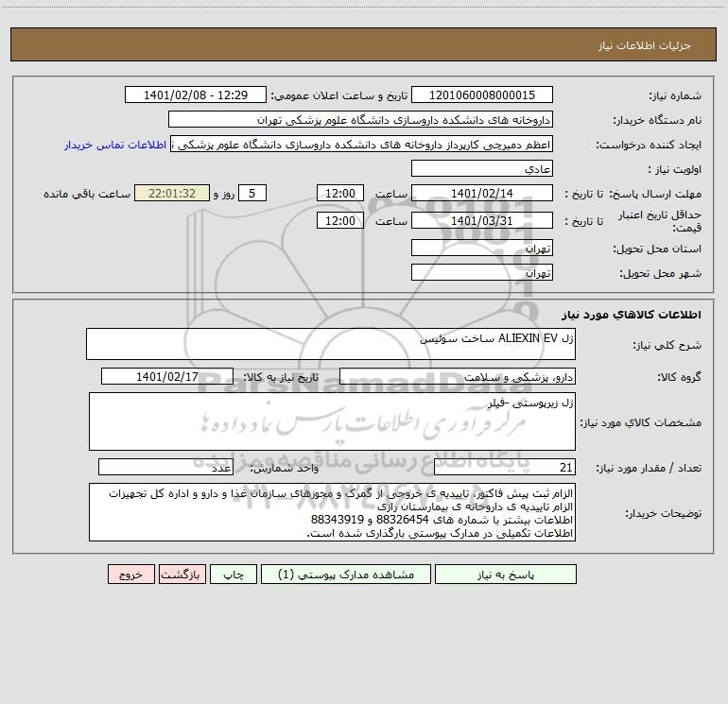Screen dimensions: 728x704
Task: Click اطلاعات کالاهای مورد نیاز section heading
Action: (x=632, y=315)
